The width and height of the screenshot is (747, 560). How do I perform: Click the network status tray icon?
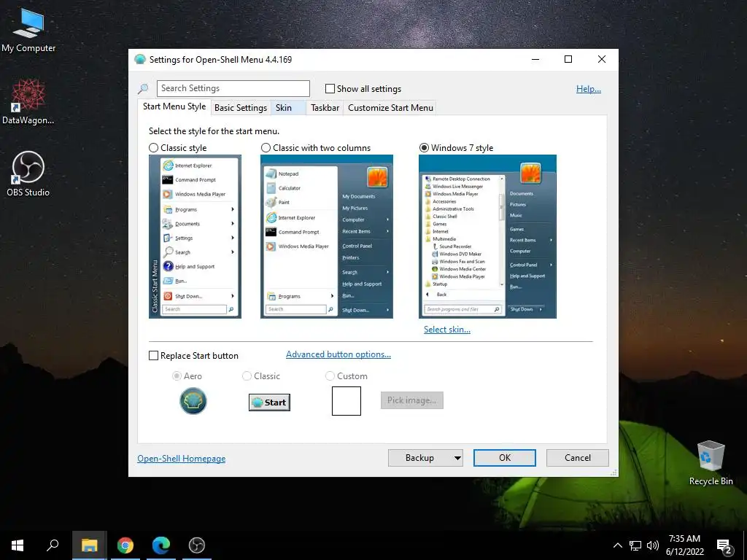(x=635, y=545)
